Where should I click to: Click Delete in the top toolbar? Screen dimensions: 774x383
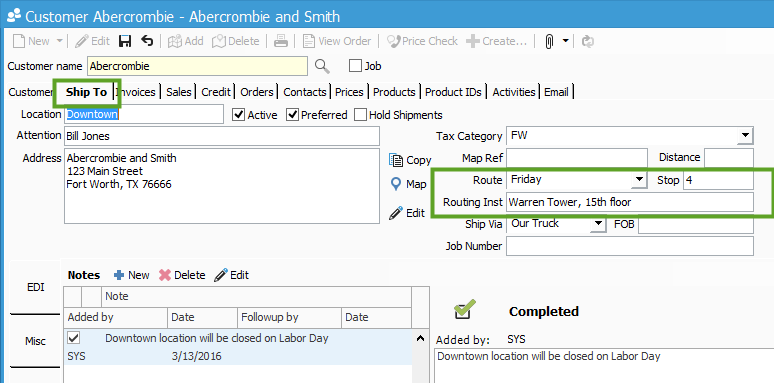coord(235,41)
